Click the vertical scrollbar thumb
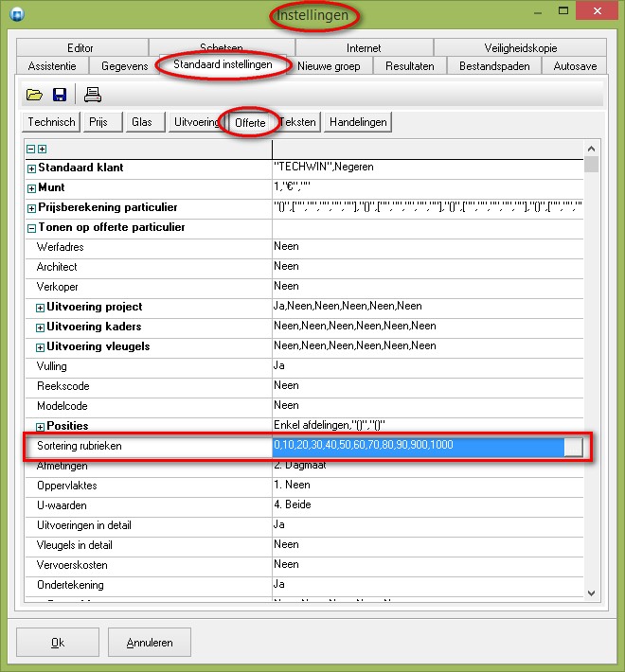 pos(592,164)
